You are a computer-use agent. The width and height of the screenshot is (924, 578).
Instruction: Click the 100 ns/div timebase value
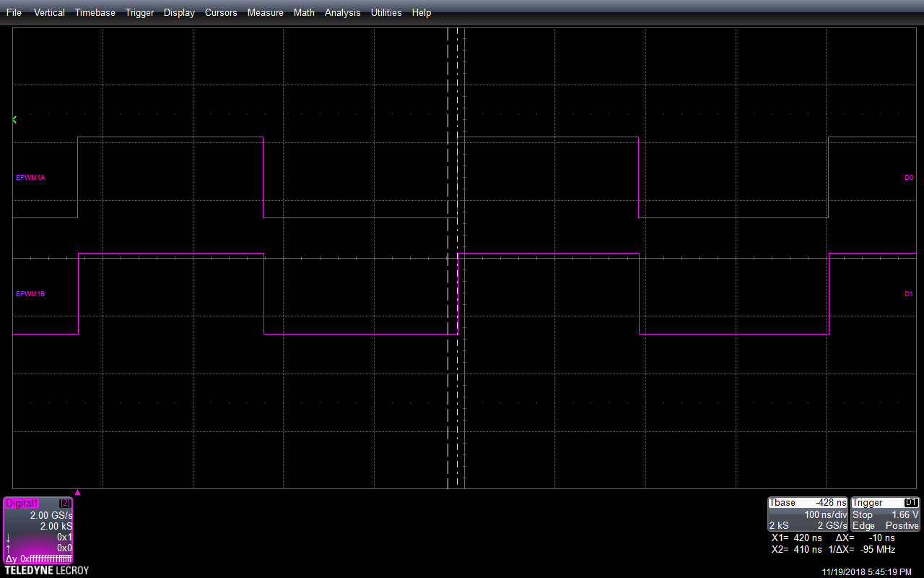[x=825, y=514]
